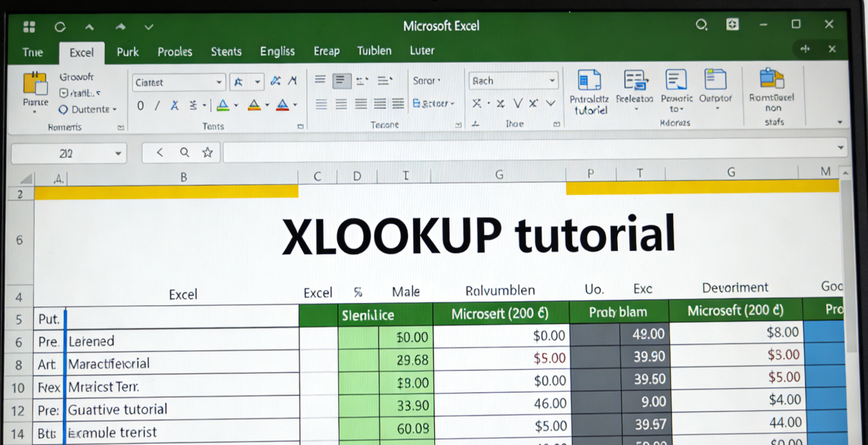
Task: Open the red A color dropdown arrow
Action: 295,106
